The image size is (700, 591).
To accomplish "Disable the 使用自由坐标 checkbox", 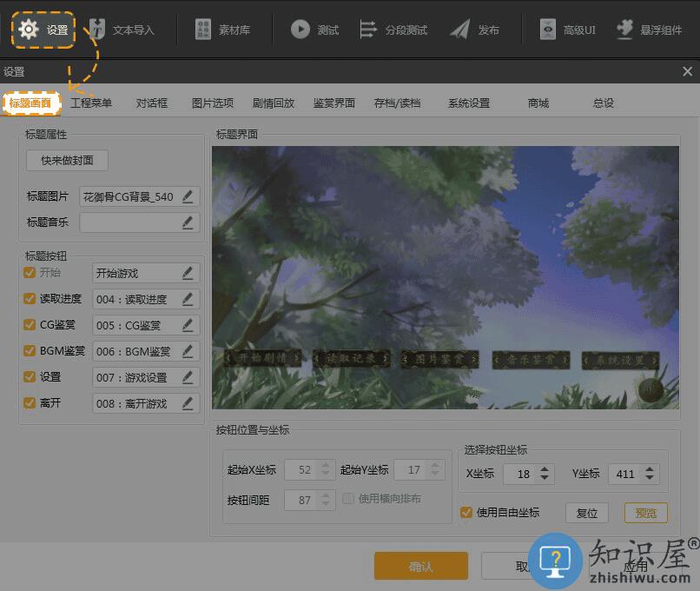I will (x=466, y=513).
